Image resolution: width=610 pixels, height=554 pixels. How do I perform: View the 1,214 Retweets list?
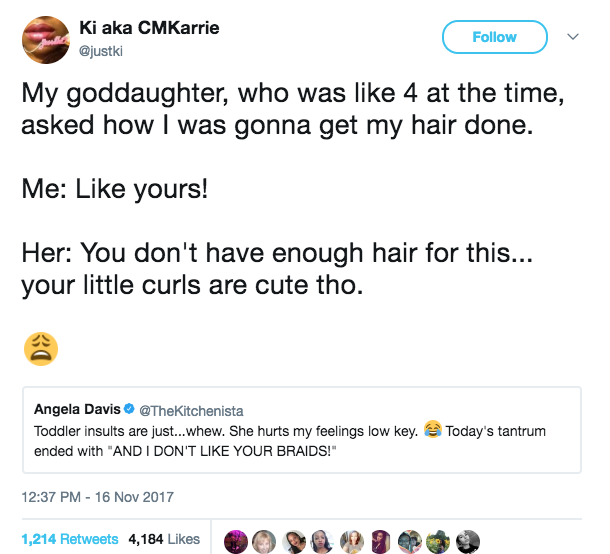[70, 538]
